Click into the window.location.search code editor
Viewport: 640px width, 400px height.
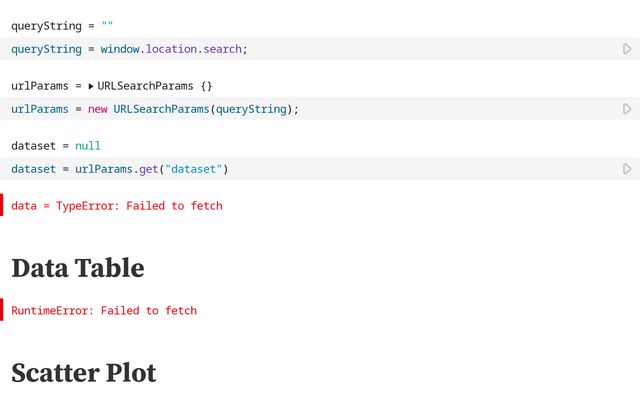300,49
